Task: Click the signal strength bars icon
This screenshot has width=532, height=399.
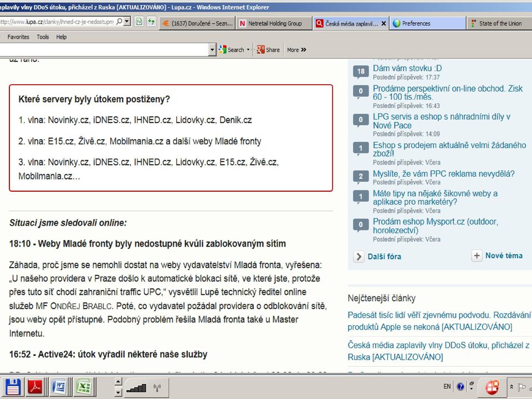Action: tap(136, 387)
